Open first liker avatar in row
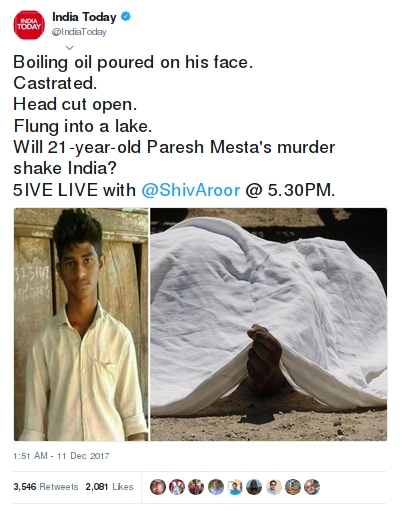 [x=158, y=487]
